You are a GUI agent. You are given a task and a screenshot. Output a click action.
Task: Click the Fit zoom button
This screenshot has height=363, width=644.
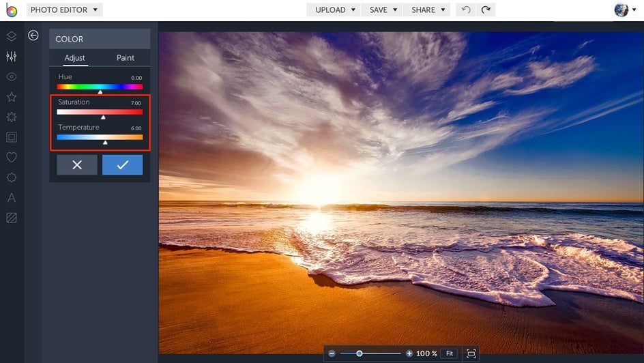click(450, 353)
